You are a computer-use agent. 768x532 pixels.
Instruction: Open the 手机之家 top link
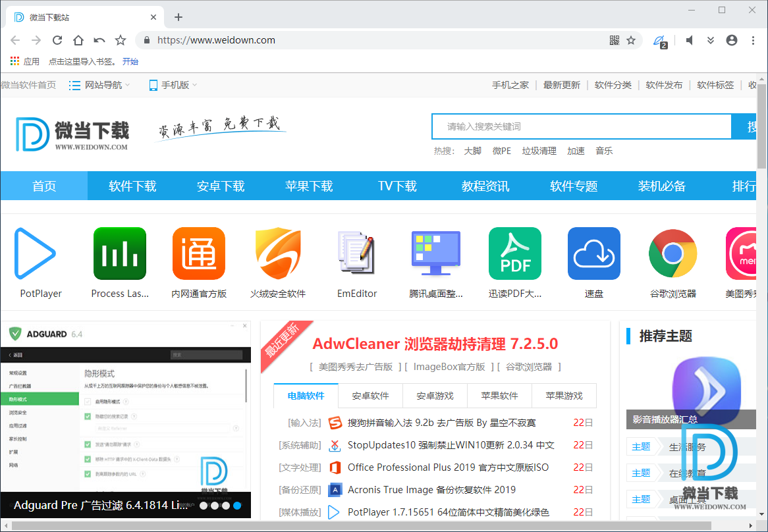pos(510,85)
